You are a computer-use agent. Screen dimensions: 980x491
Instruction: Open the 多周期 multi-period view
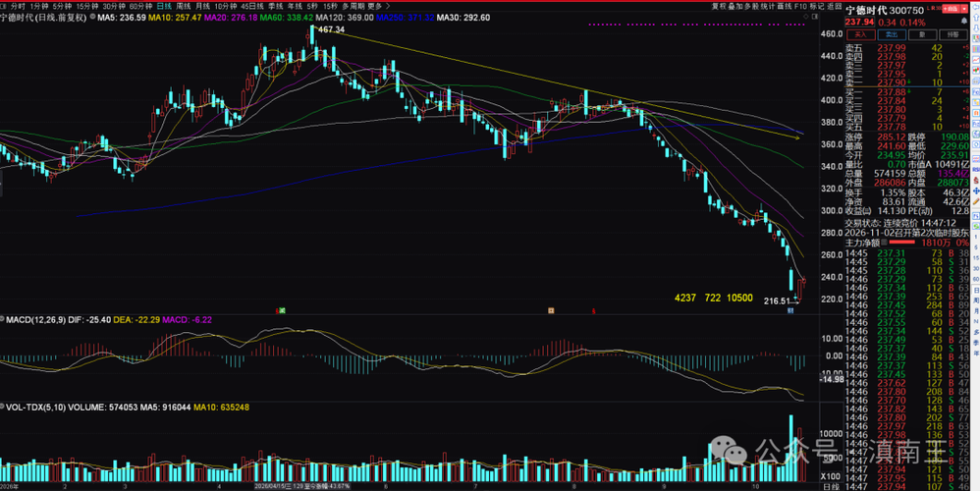[354, 6]
